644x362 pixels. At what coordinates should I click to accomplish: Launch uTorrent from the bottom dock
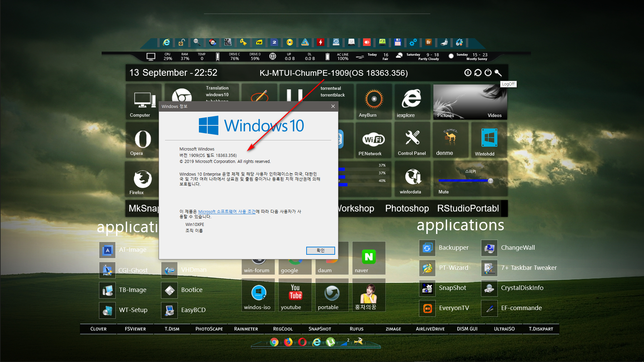pos(330,342)
